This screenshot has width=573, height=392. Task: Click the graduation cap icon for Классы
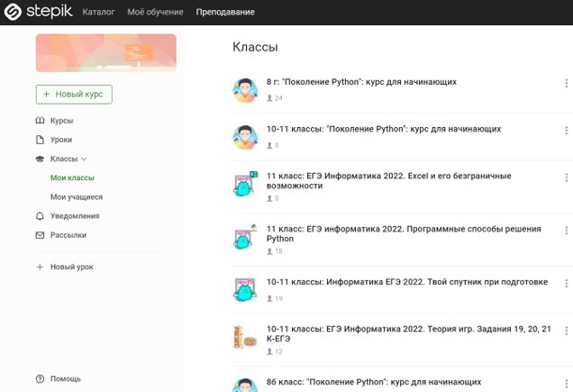point(40,159)
